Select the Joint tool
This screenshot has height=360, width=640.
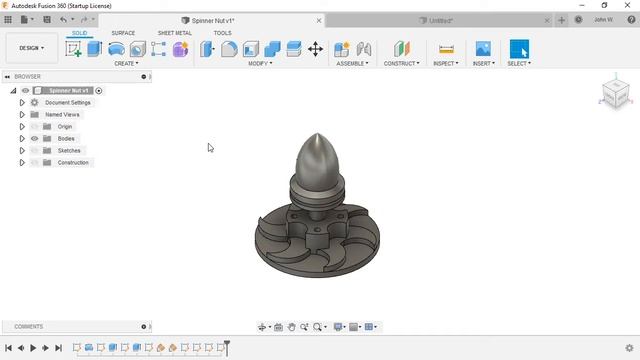click(x=364, y=49)
